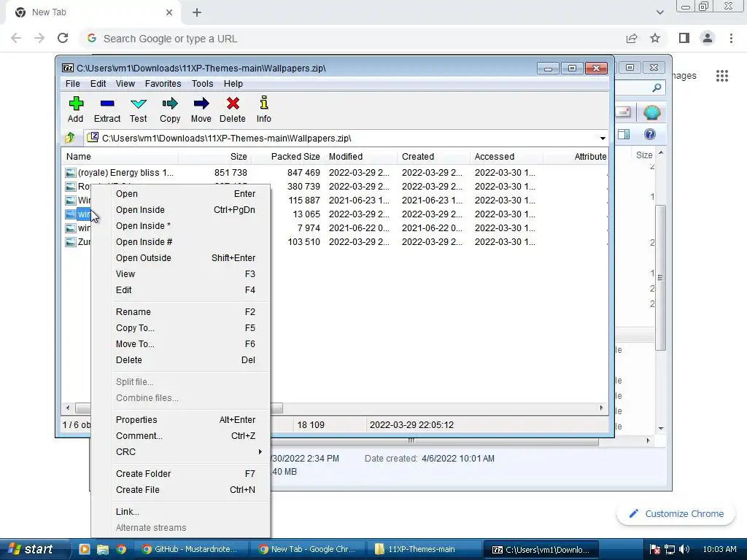
Task: Open the View menu
Action: click(x=125, y=84)
